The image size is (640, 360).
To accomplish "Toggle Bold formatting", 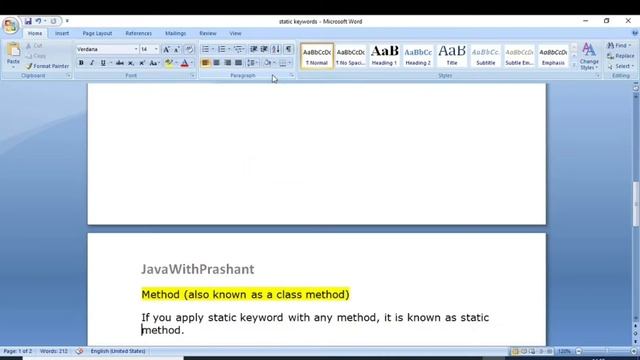I will point(81,63).
